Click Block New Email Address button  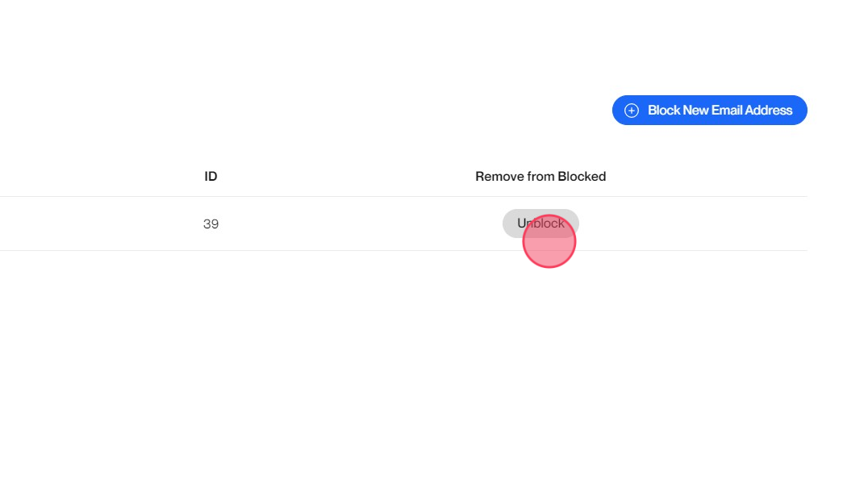click(709, 111)
